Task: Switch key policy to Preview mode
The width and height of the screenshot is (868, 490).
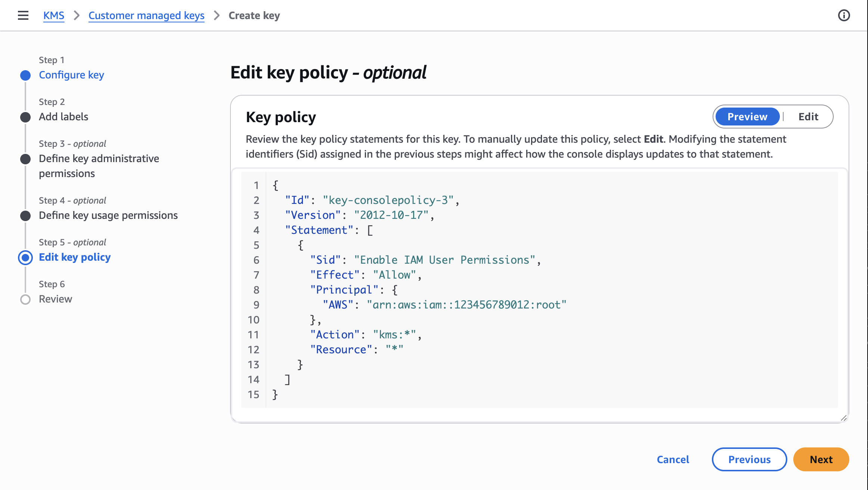Action: coord(747,117)
